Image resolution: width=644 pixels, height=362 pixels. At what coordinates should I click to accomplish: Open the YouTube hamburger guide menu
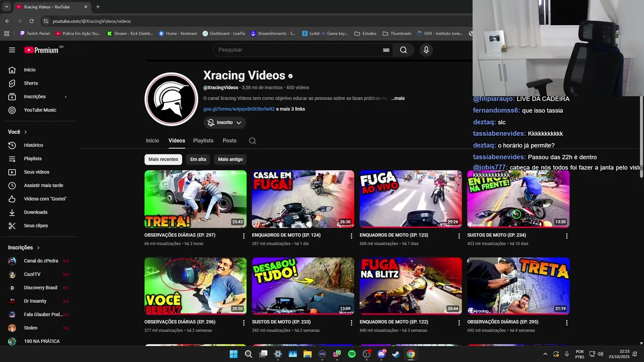pos(12,50)
